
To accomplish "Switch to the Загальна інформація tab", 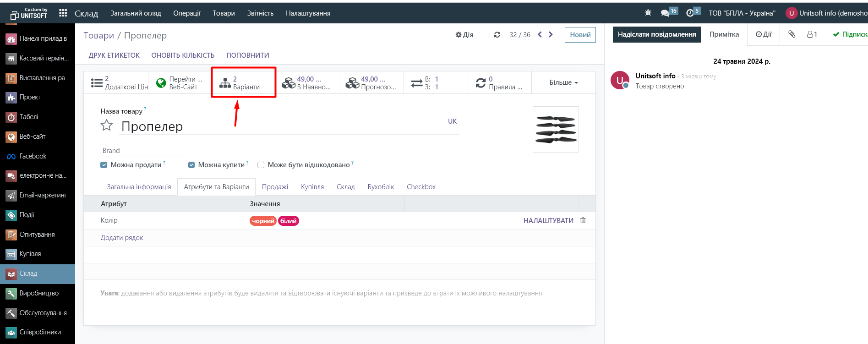I will [139, 187].
